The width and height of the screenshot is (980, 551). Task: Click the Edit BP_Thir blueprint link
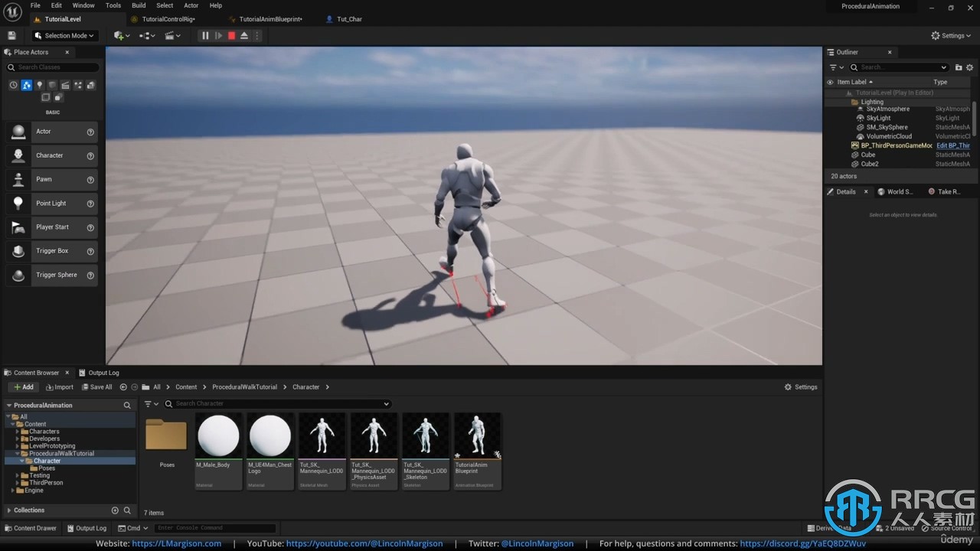tap(953, 145)
